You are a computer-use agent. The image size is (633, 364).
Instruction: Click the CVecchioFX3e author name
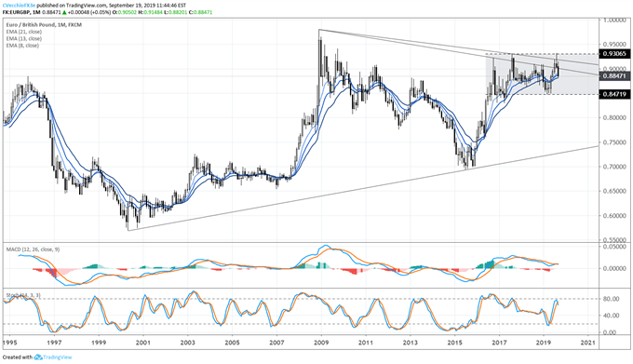pyautogui.click(x=18, y=6)
